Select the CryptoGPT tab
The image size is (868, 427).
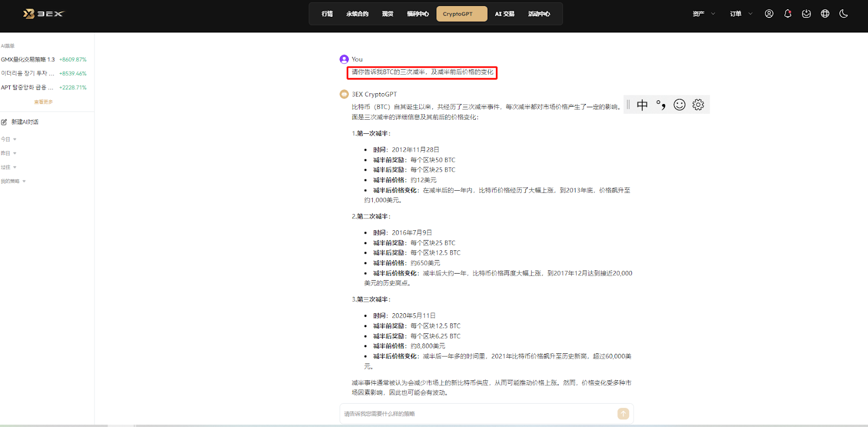coord(462,14)
